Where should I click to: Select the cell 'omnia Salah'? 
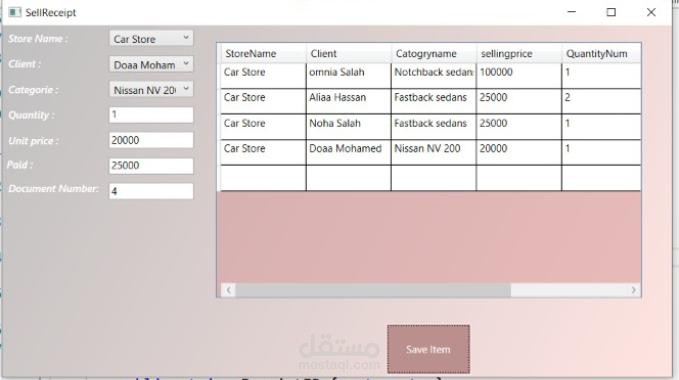(349, 76)
